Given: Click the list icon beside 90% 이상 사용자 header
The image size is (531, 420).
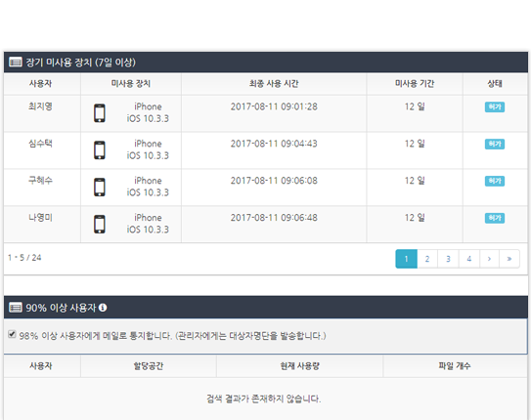Looking at the screenshot, I should [16, 308].
